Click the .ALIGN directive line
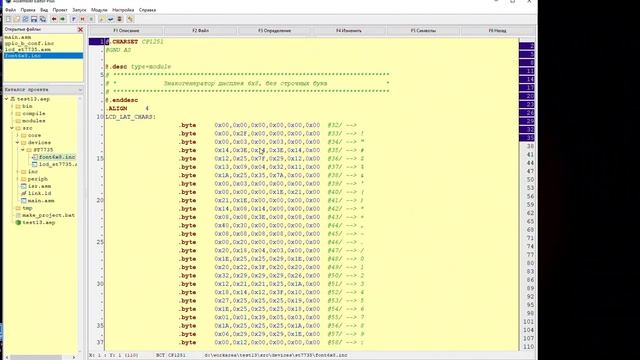 [127, 109]
